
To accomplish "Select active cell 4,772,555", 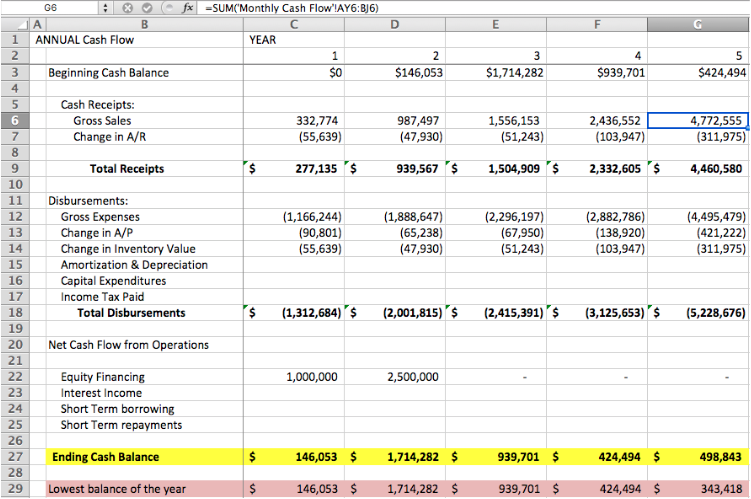I will click(698, 120).
